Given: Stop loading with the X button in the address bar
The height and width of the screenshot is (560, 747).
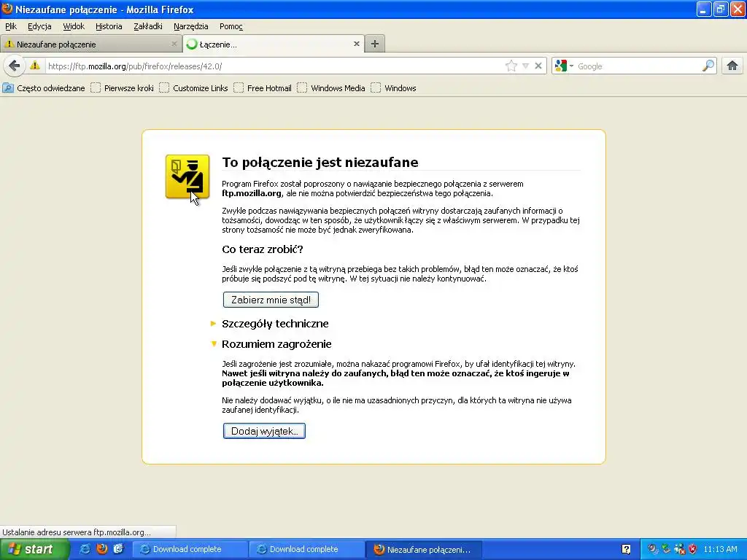Looking at the screenshot, I should tap(538, 66).
